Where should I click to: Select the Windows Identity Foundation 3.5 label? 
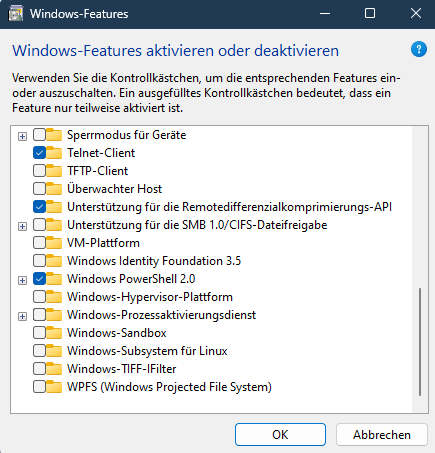pos(154,261)
